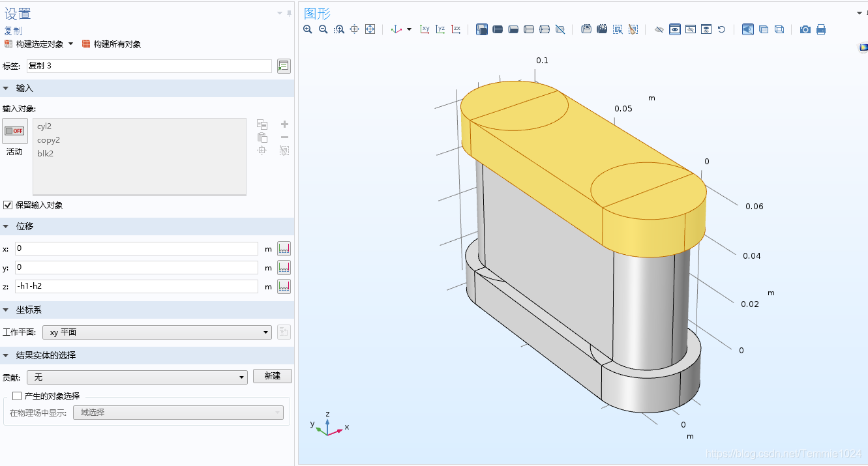This screenshot has height=466, width=868.
Task: Hide selected geometry entities
Action: pyautogui.click(x=659, y=29)
